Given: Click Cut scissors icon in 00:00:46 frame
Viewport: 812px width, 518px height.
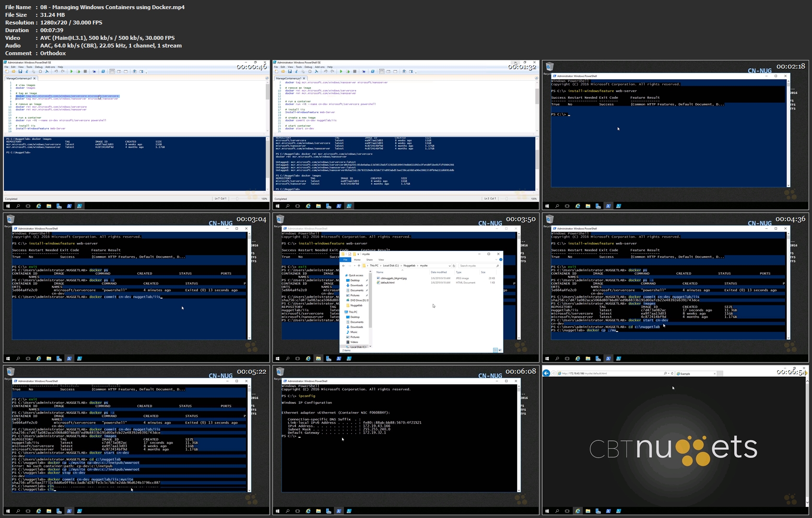Looking at the screenshot, I should [27, 71].
